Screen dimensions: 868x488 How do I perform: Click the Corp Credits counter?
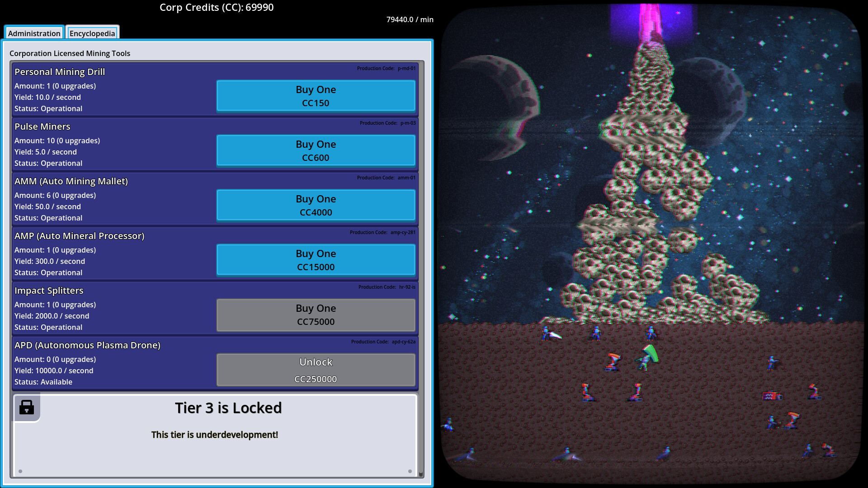click(217, 7)
